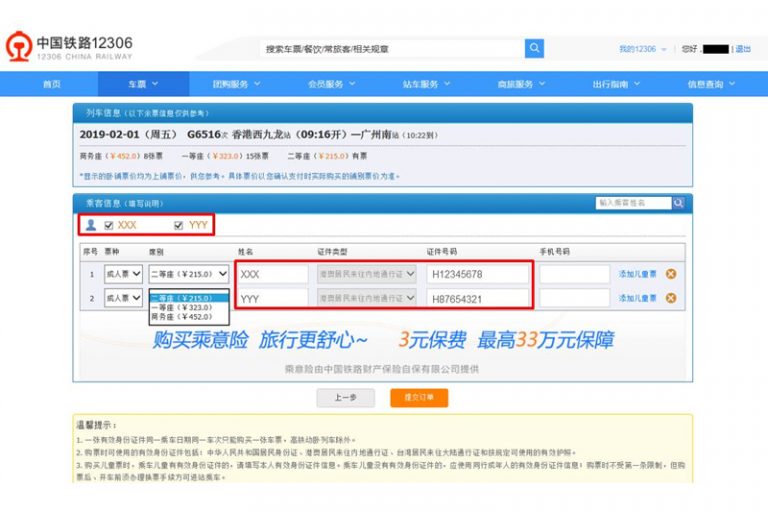The width and height of the screenshot is (768, 512).
Task: Open ticket type dropdown for passenger 1
Action: 123,274
